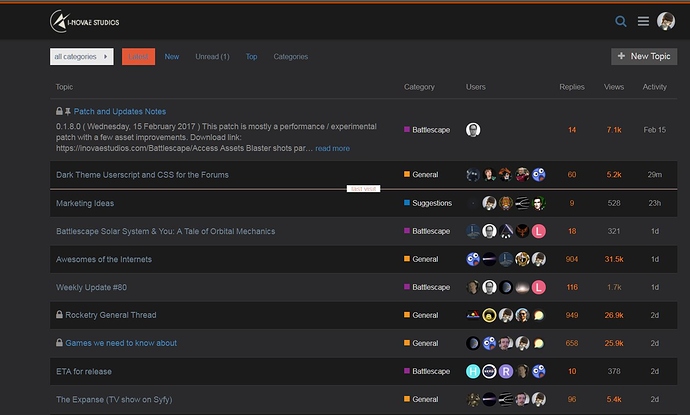Click the first avatar in Games we need to know about row
The height and width of the screenshot is (415, 690).
[473, 343]
